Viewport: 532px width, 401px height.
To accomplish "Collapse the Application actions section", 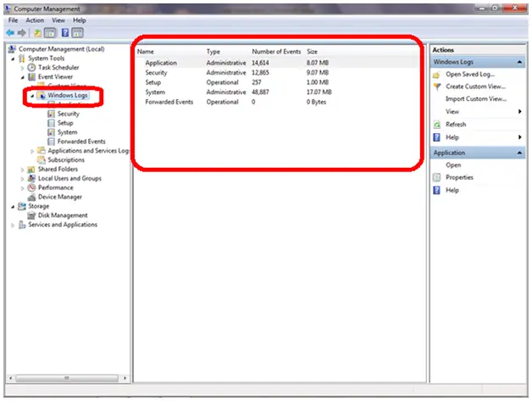I will tap(519, 153).
